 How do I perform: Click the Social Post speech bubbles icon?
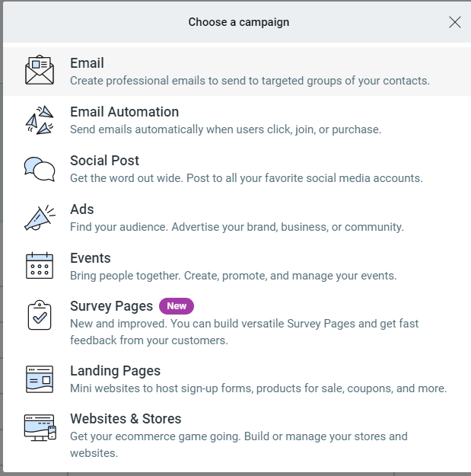click(40, 169)
